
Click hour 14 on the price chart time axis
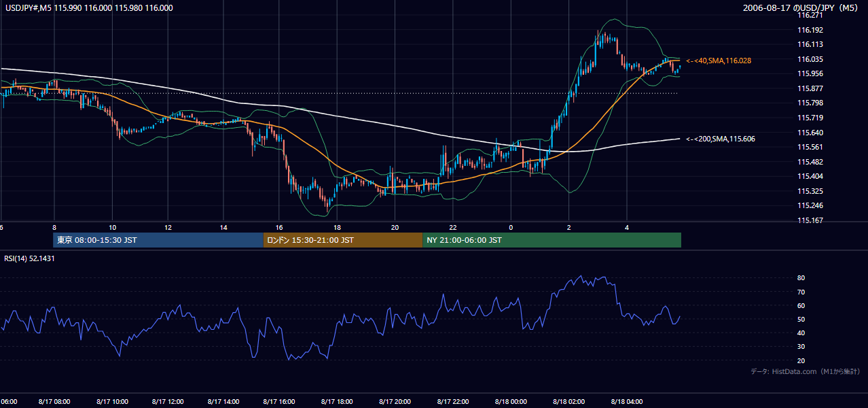click(223, 227)
